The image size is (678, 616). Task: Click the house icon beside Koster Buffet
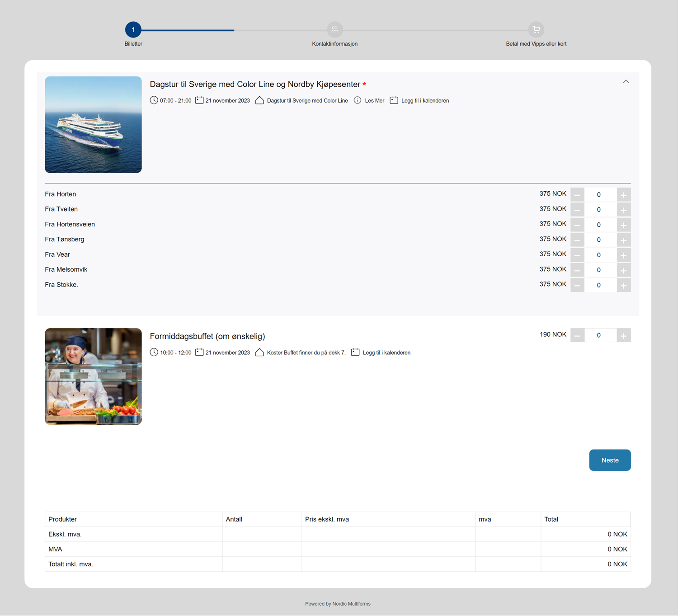coord(259,352)
